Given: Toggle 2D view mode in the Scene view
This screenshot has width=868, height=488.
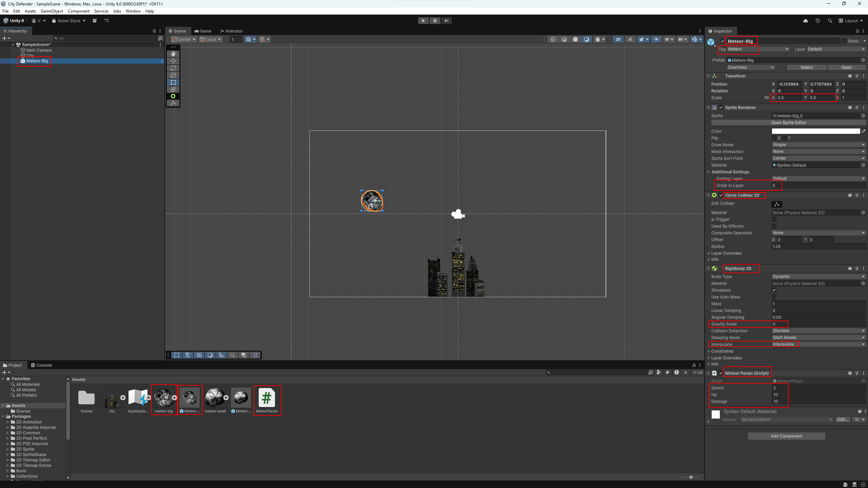Looking at the screenshot, I should pyautogui.click(x=618, y=39).
